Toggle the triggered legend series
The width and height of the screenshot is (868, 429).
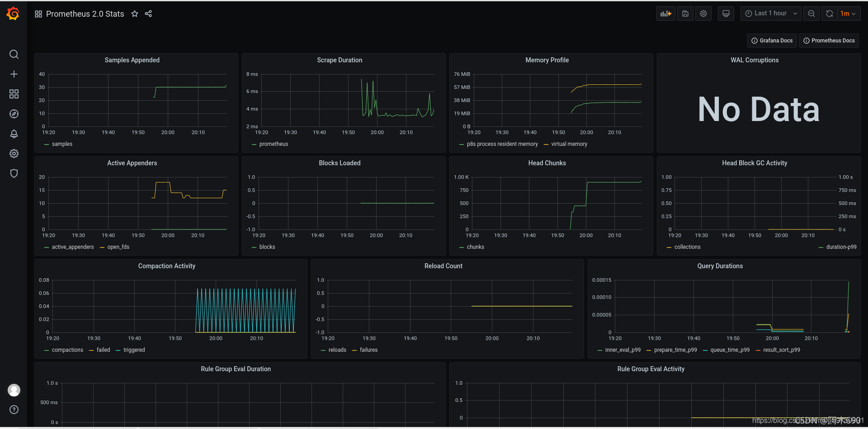click(x=134, y=350)
